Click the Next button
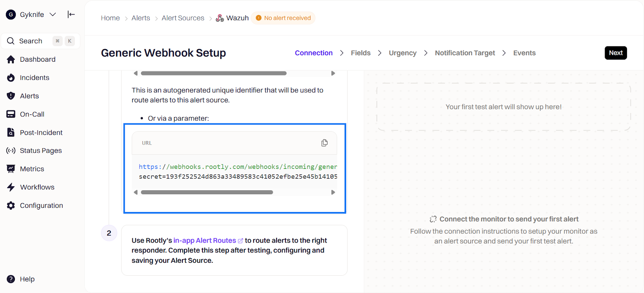Viewport: 644px width, 293px height. click(615, 53)
